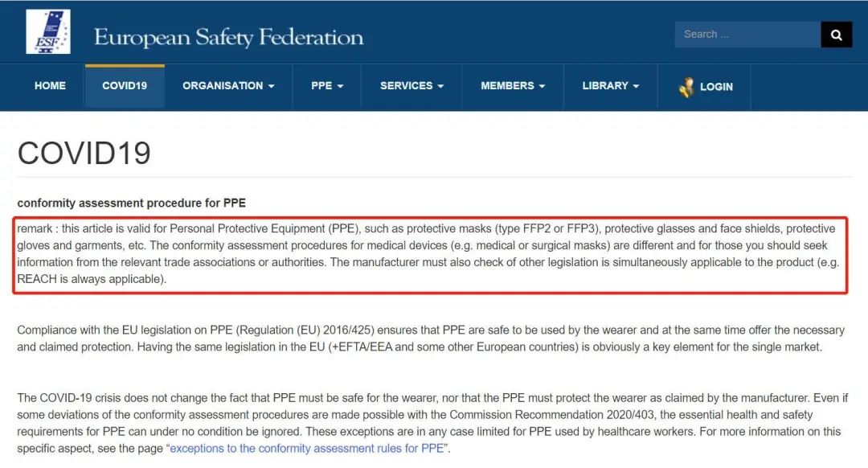Open the PPE menu

(327, 86)
